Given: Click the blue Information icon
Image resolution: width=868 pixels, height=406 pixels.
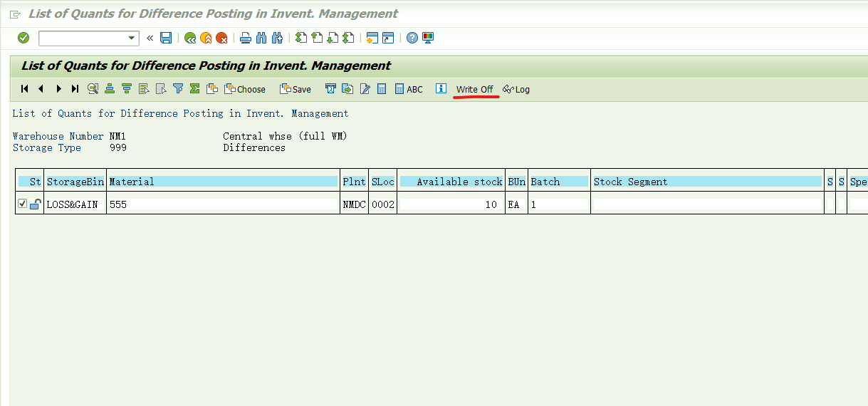Looking at the screenshot, I should tap(441, 89).
